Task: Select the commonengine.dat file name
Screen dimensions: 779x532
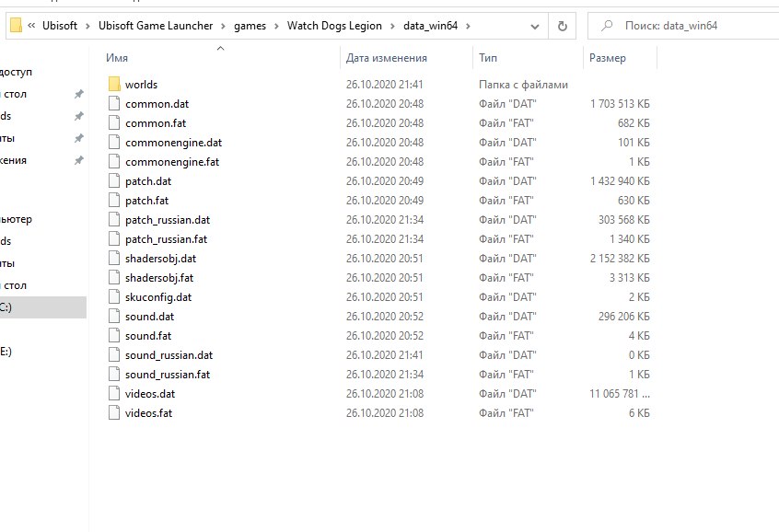Action: (x=173, y=143)
